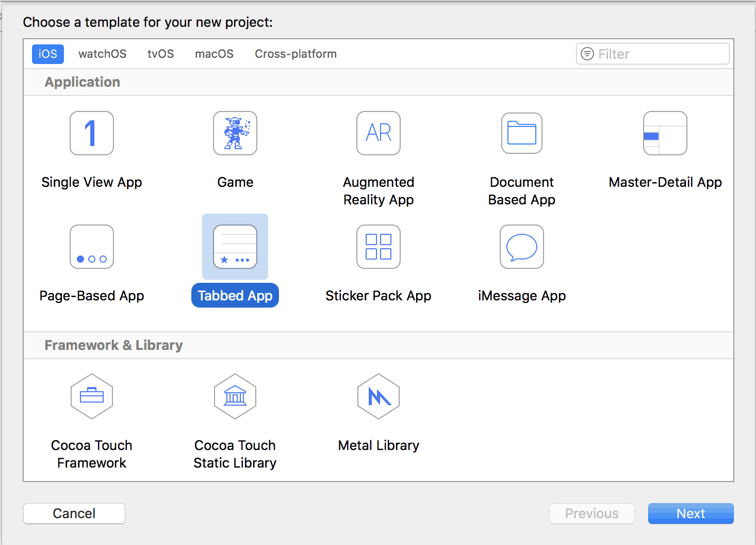Switch to the tvOS tab
This screenshot has height=545, width=756.
(x=160, y=54)
